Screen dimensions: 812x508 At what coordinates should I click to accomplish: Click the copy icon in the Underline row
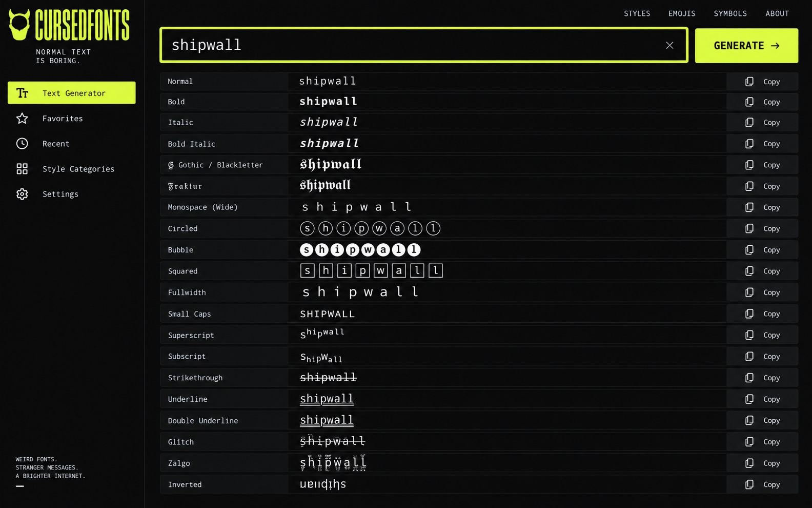(x=749, y=399)
